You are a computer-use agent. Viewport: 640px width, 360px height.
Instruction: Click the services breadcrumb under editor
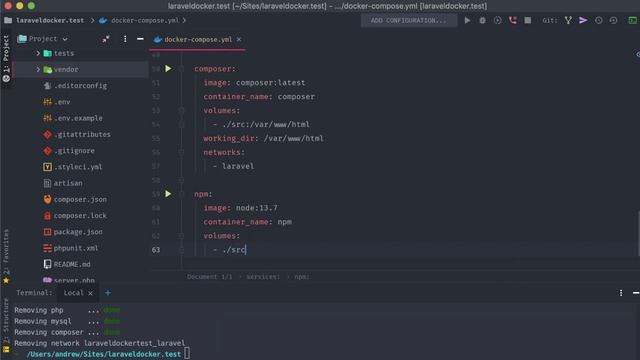263,277
